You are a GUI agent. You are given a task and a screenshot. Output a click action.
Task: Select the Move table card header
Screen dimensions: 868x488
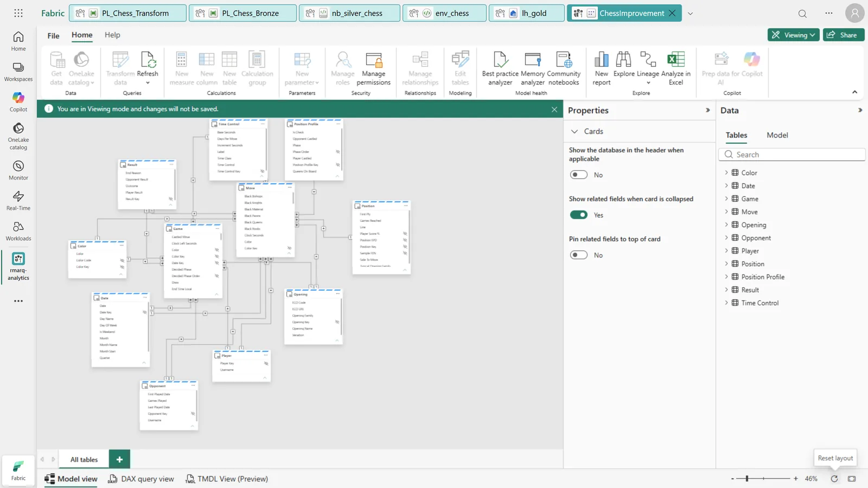pyautogui.click(x=265, y=188)
